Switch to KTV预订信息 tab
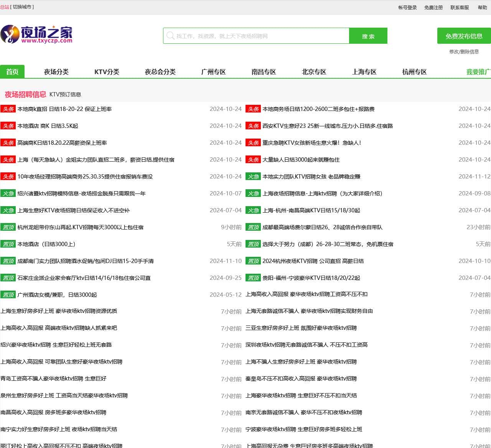The height and width of the screenshot is (448, 491). click(x=65, y=94)
